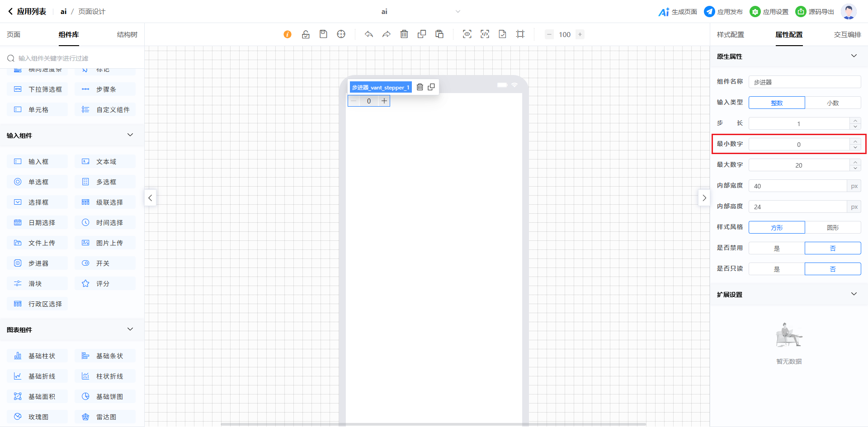Click the paste icon in the toolbar
Viewport: 868px width, 427px height.
(439, 34)
